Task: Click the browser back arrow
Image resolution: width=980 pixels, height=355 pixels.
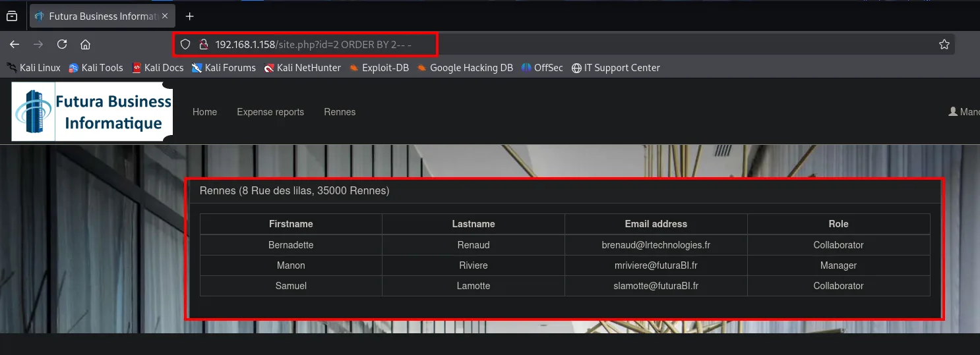Action: point(15,44)
